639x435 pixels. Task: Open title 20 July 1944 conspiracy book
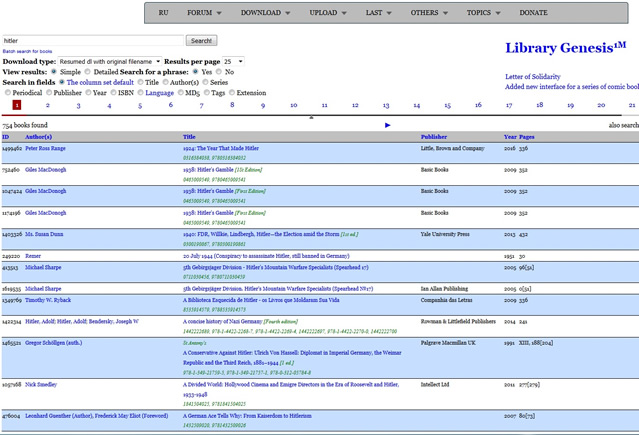(266, 256)
